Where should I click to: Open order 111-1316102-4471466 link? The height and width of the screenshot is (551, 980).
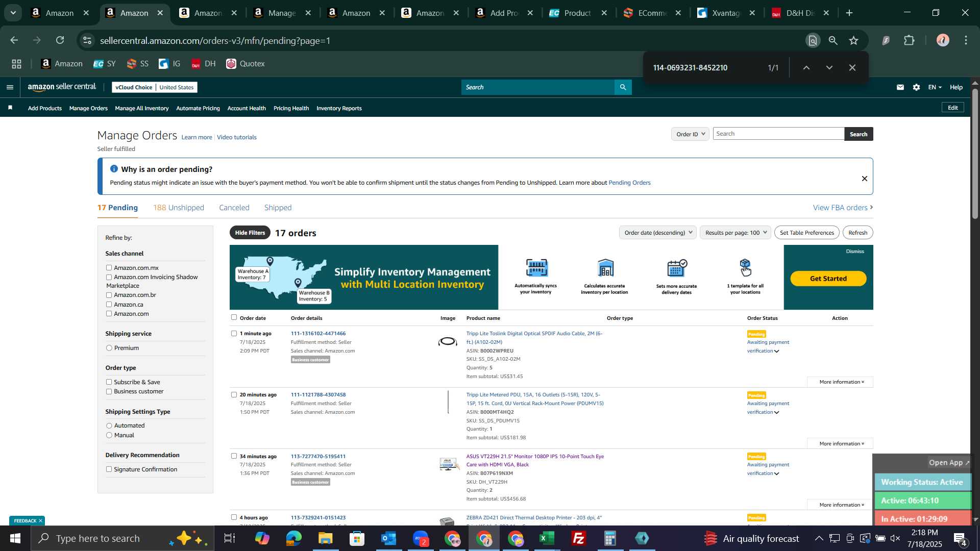coord(318,334)
